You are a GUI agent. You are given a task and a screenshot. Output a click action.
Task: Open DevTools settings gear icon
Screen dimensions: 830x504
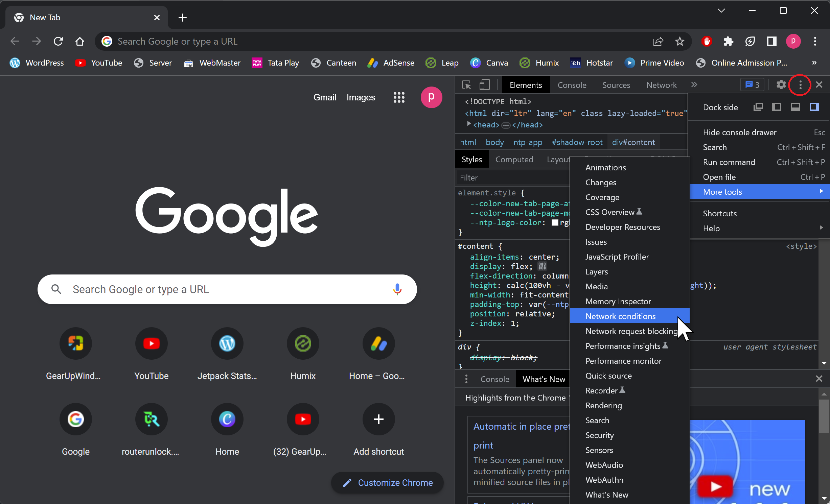tap(781, 85)
